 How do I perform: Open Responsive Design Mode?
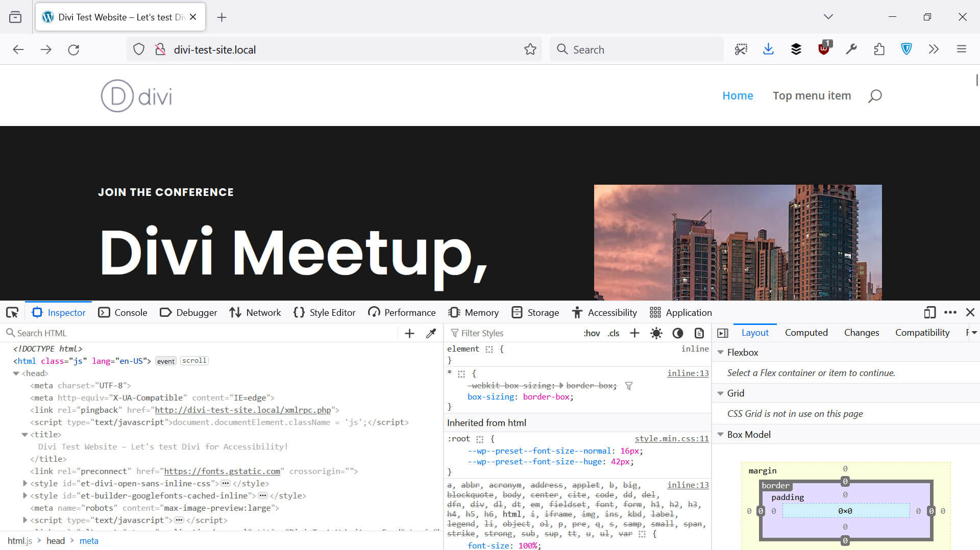(929, 312)
